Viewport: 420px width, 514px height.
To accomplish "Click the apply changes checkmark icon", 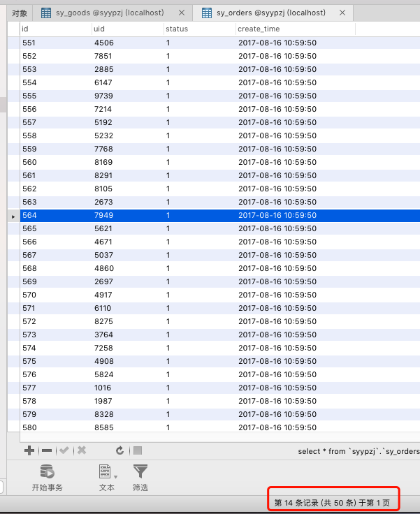I will 65,451.
